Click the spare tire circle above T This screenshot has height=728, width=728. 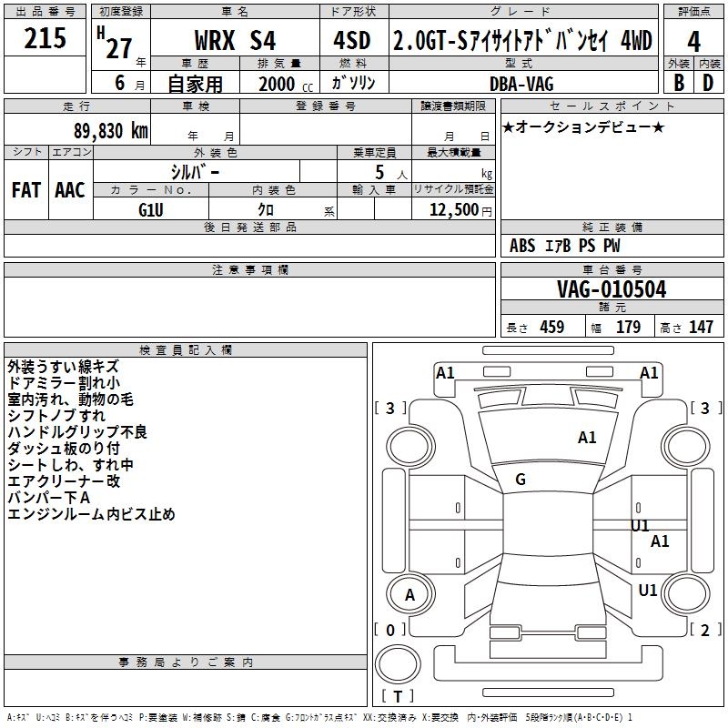398,664
